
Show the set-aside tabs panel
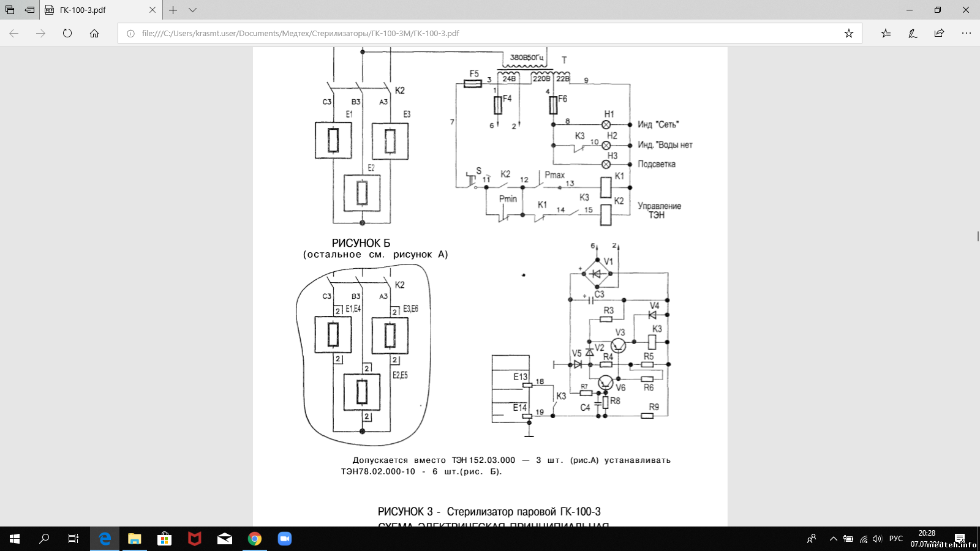point(10,10)
